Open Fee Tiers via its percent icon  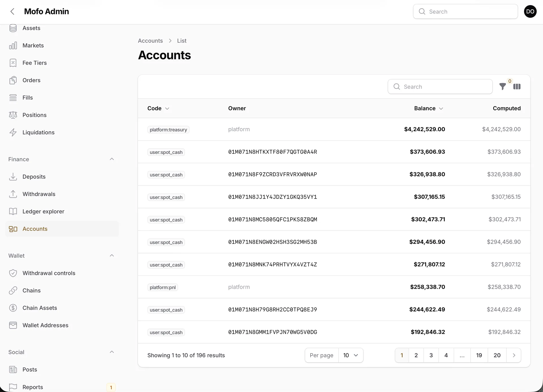13,63
